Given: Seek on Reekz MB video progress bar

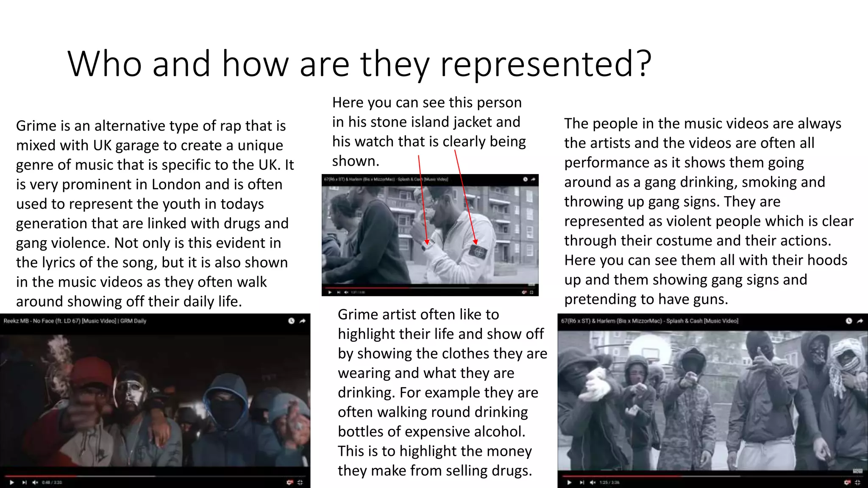Looking at the screenshot, I should [x=155, y=476].
